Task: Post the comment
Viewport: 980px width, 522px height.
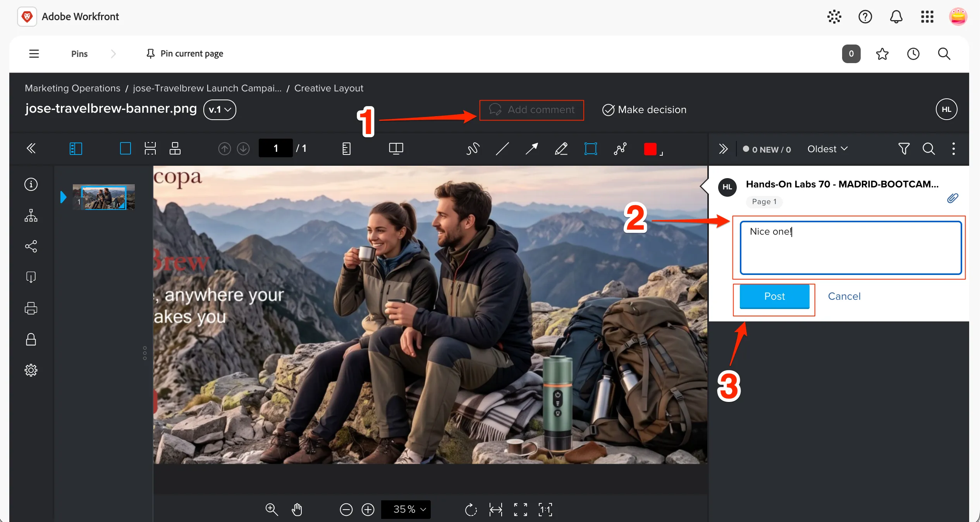Action: point(775,296)
